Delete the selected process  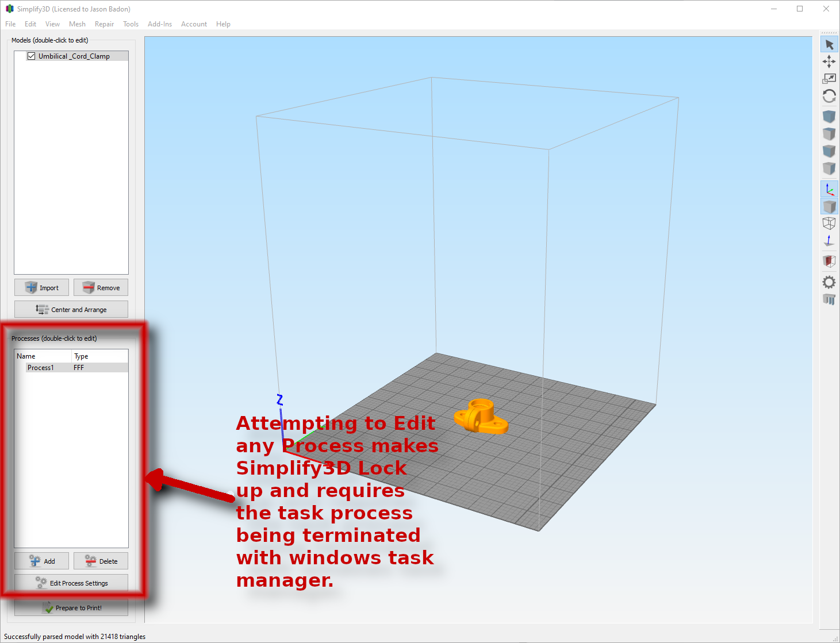101,561
